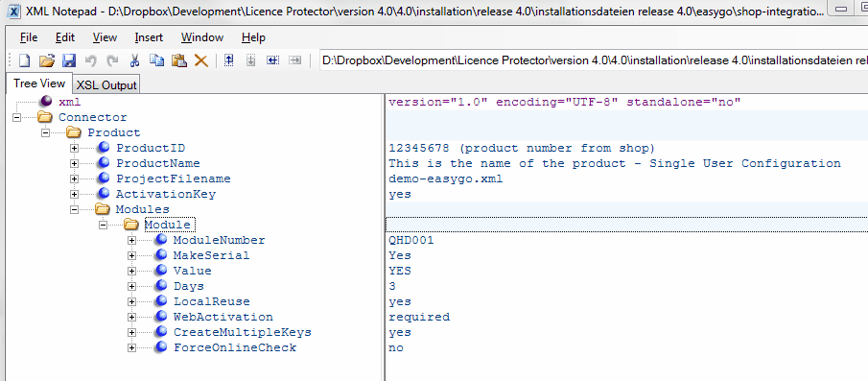Click the Open file folder icon

[46, 60]
